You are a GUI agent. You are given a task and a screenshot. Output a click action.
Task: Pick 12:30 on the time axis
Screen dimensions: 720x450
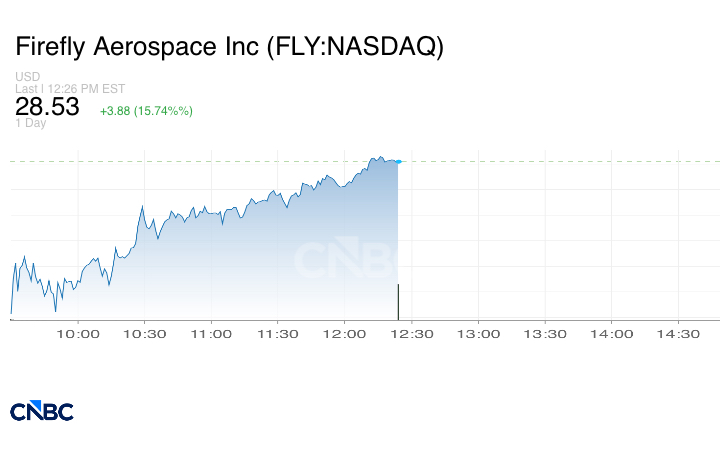coord(411,334)
